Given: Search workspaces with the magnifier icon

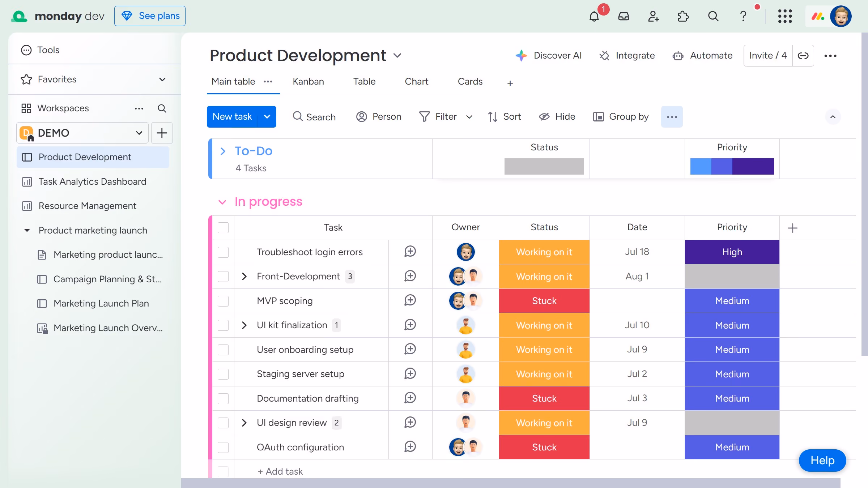Looking at the screenshot, I should tap(162, 108).
